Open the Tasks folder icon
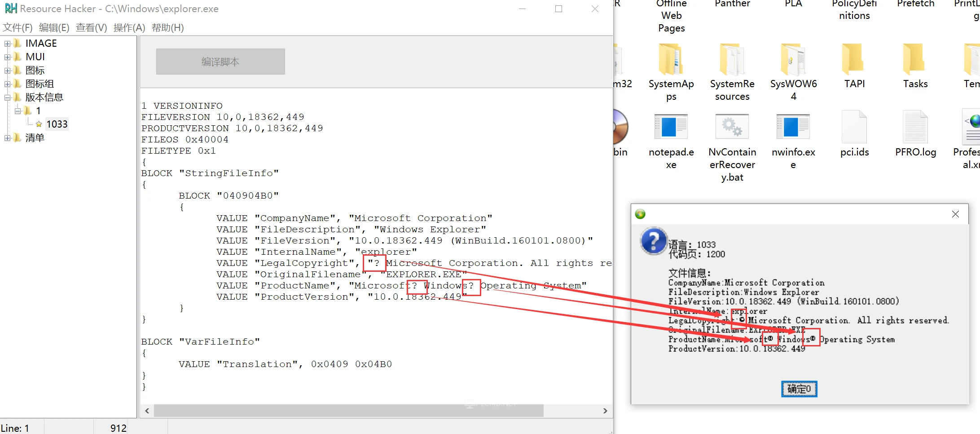Image resolution: width=980 pixels, height=434 pixels. 915,60
